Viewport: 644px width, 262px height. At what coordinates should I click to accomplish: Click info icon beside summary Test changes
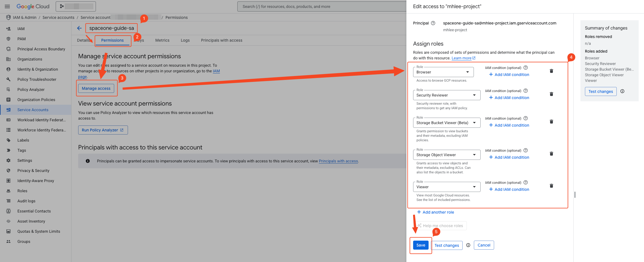click(622, 91)
